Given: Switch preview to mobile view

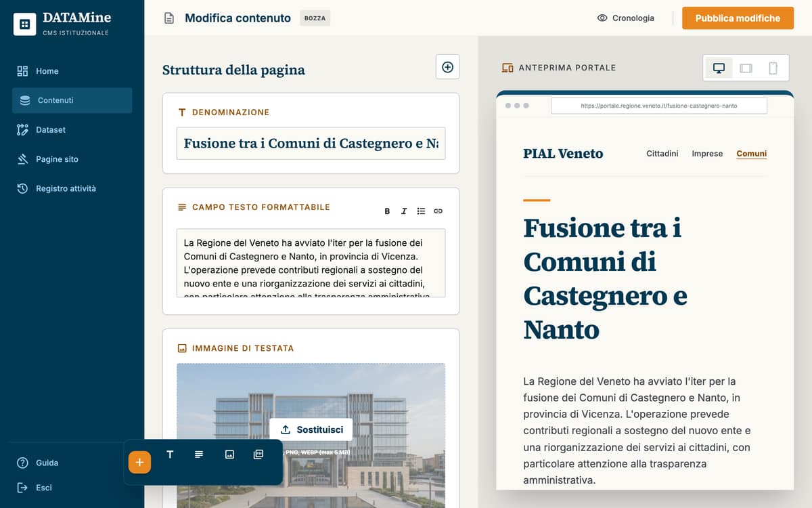Looking at the screenshot, I should point(773,68).
